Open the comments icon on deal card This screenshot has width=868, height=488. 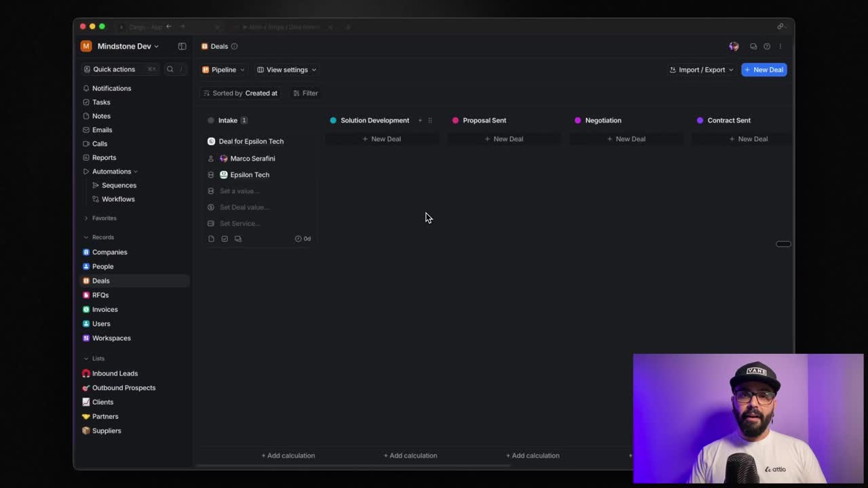click(x=238, y=239)
